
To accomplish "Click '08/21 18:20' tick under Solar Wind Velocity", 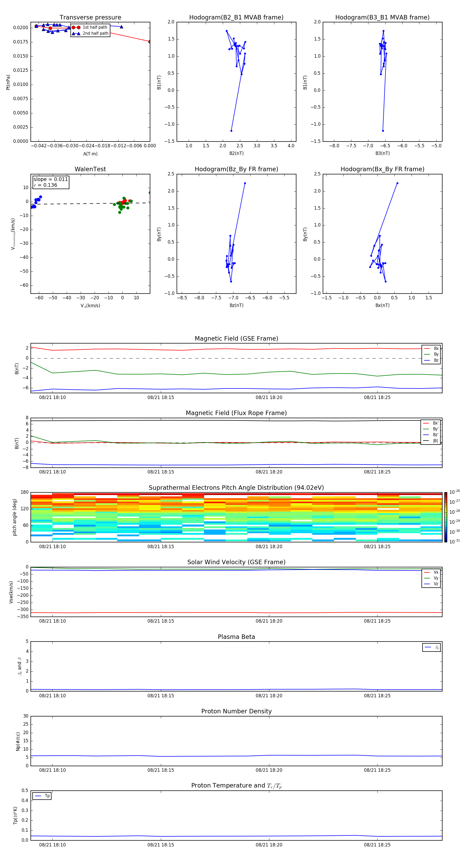I will 269,621.
